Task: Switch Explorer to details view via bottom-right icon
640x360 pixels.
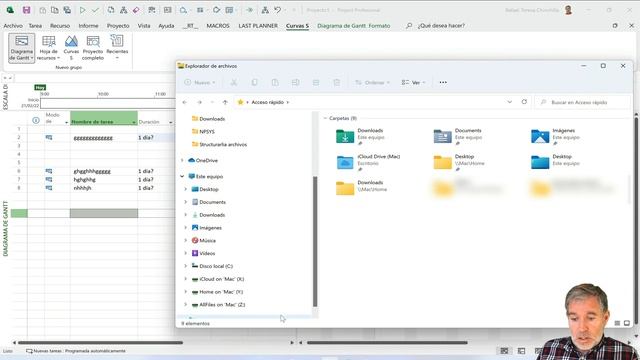Action: [x=617, y=323]
